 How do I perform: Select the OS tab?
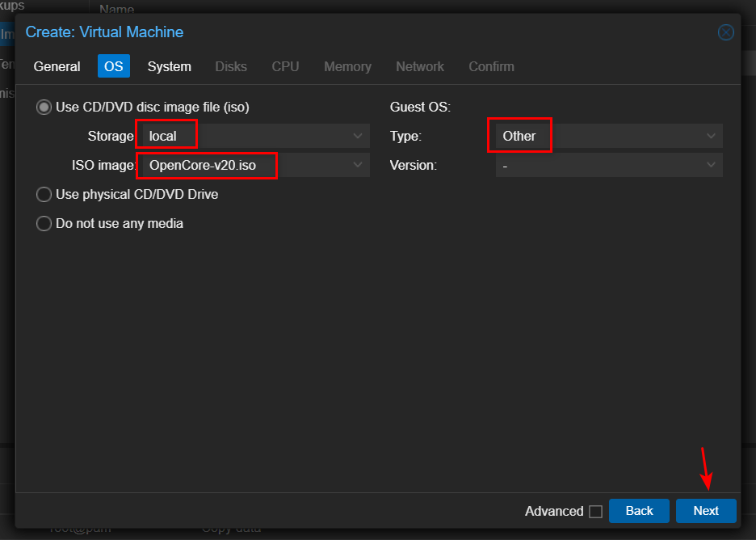click(114, 66)
